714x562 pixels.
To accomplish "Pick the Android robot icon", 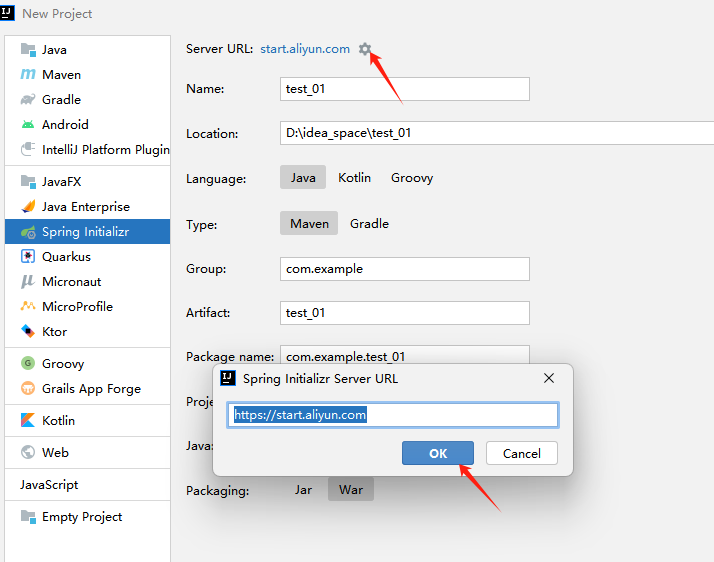I will (28, 124).
